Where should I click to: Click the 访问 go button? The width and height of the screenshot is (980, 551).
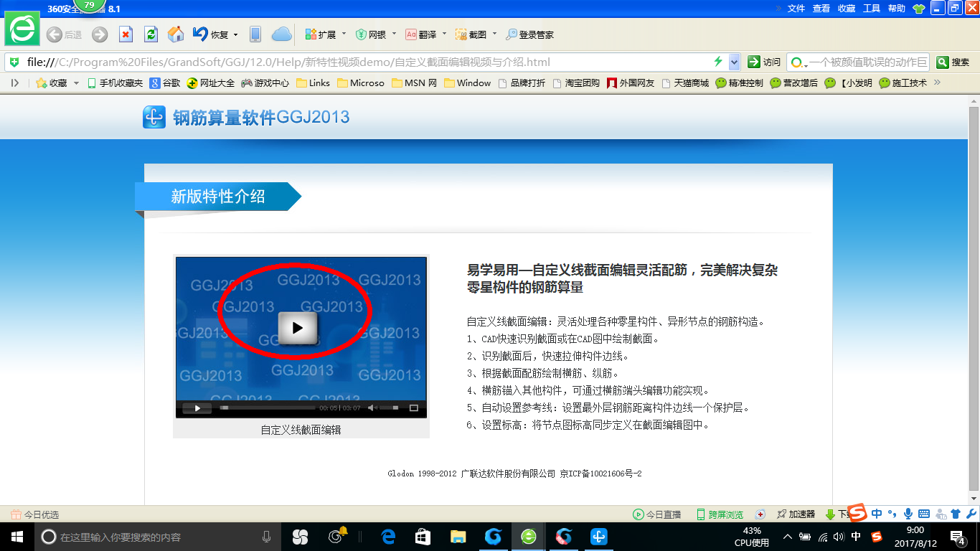point(764,62)
